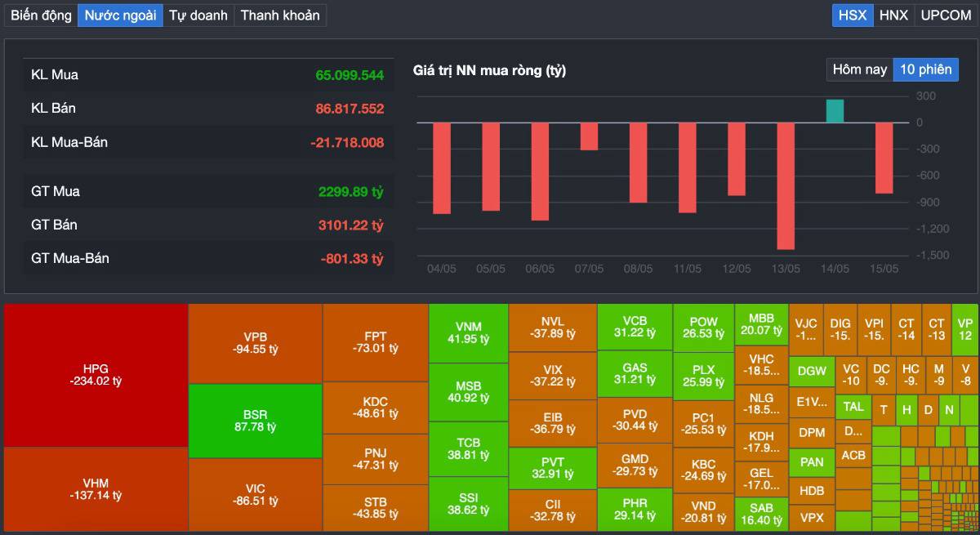The width and height of the screenshot is (980, 535).
Task: Select the GMD tile
Action: [x=635, y=465]
